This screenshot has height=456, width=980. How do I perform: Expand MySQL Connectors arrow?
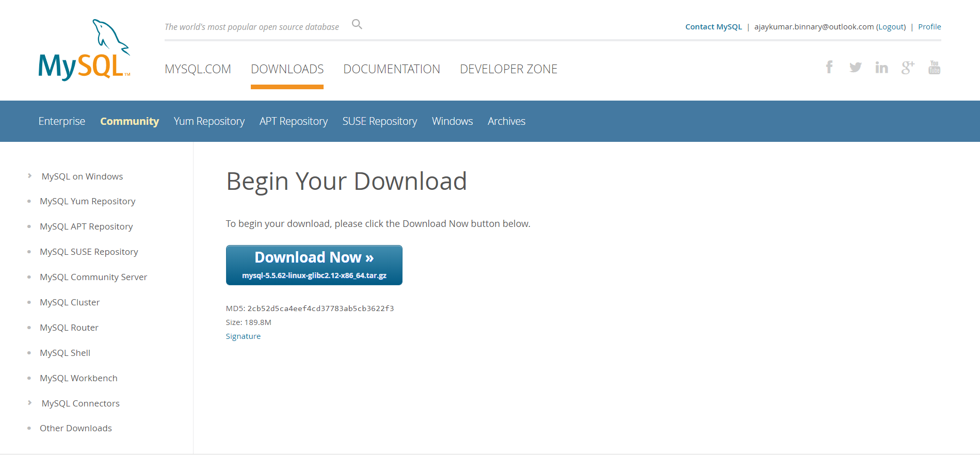coord(29,403)
